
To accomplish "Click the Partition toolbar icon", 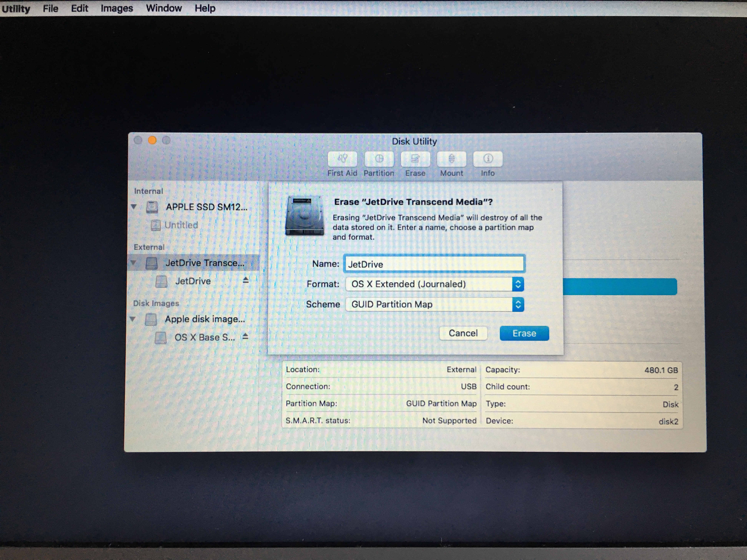I will tap(379, 159).
